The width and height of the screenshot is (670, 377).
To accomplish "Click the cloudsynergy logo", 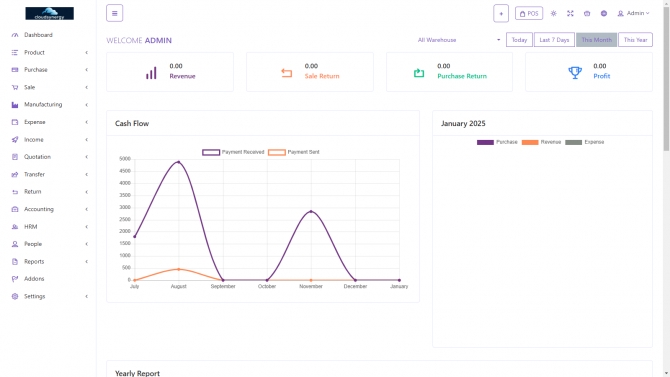I will [x=50, y=13].
